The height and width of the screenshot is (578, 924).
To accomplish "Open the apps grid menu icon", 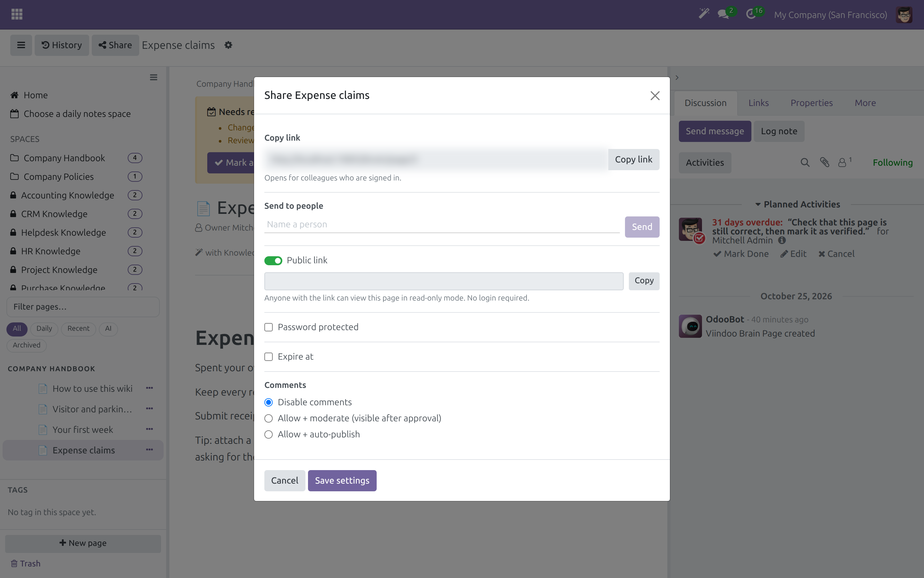I will coord(17,14).
